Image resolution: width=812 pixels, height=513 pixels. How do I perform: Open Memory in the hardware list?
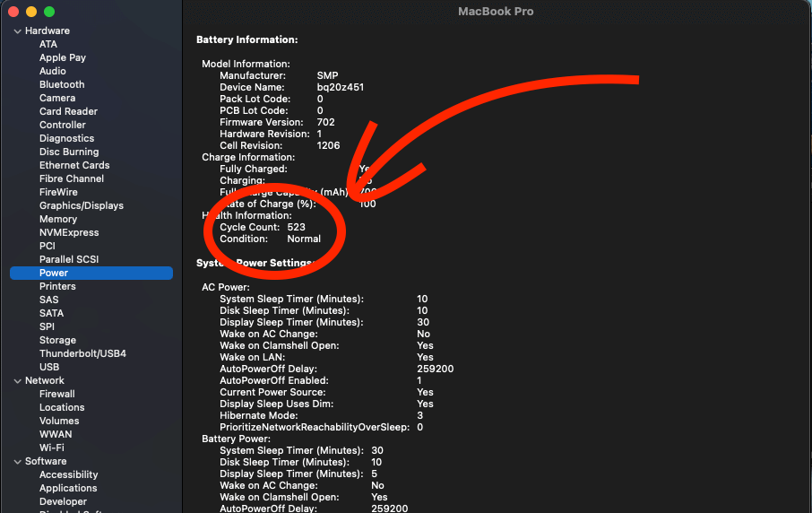tap(58, 220)
